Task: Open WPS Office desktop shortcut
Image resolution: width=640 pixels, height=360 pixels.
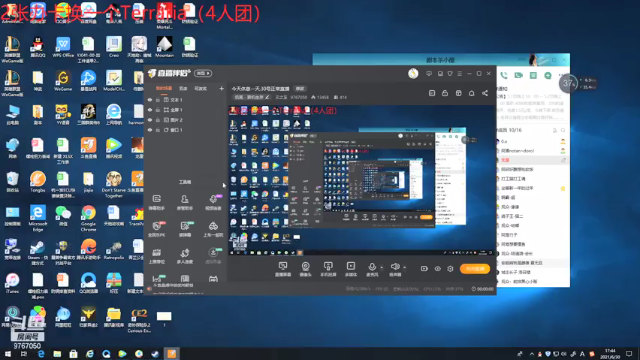Action: click(x=63, y=47)
